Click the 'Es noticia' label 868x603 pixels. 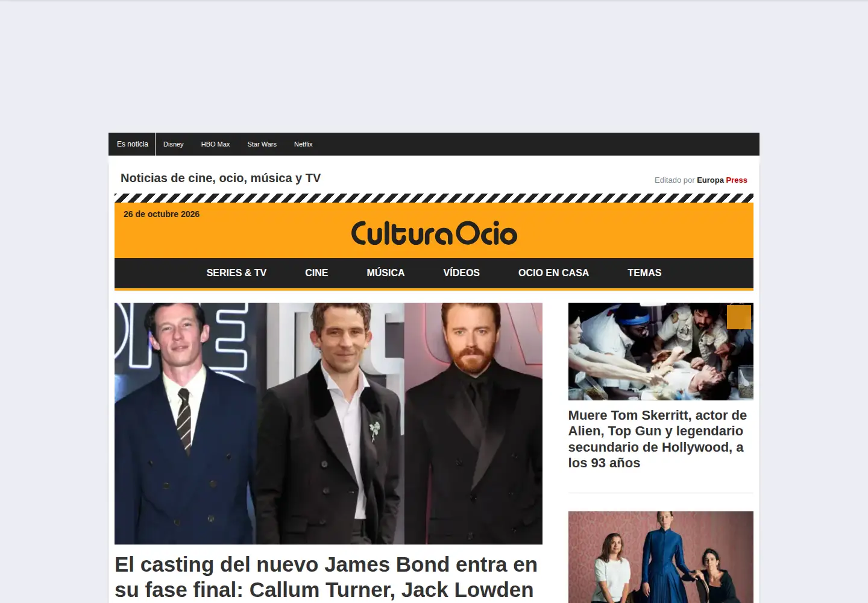[133, 144]
